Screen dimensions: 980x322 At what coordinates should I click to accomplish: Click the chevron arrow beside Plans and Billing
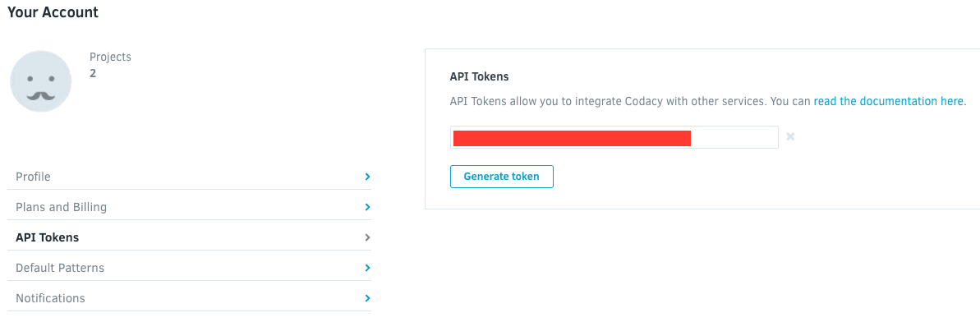(x=367, y=207)
